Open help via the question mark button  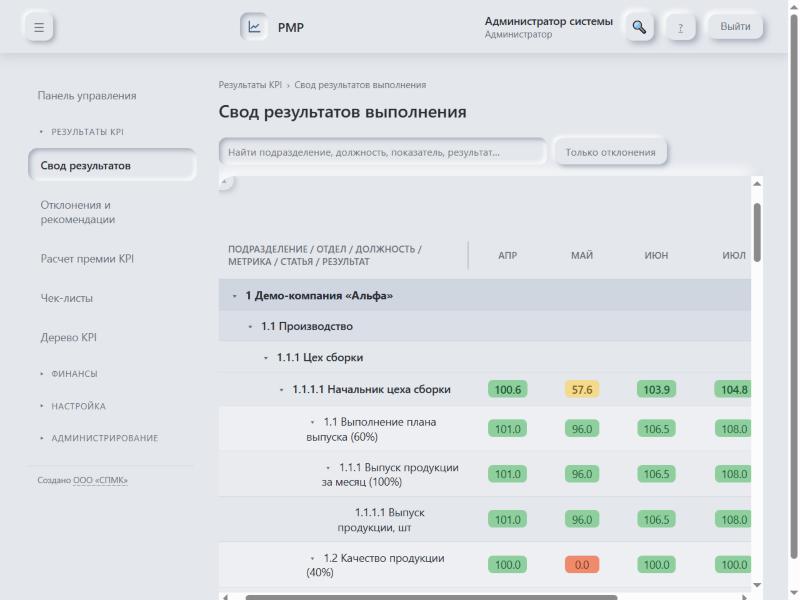click(681, 27)
